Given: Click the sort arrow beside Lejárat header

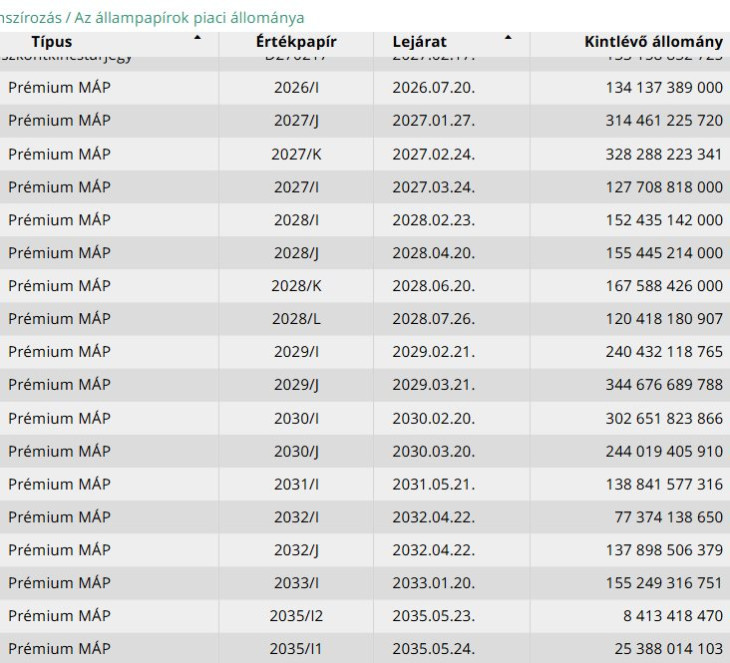Looking at the screenshot, I should coord(508,38).
